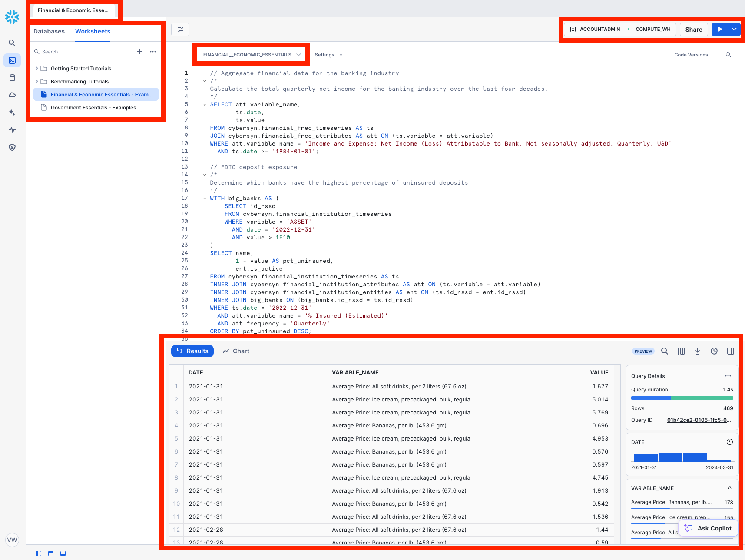The height and width of the screenshot is (560, 745).
Task: Type in the worksheets Search field
Action: (x=65, y=51)
